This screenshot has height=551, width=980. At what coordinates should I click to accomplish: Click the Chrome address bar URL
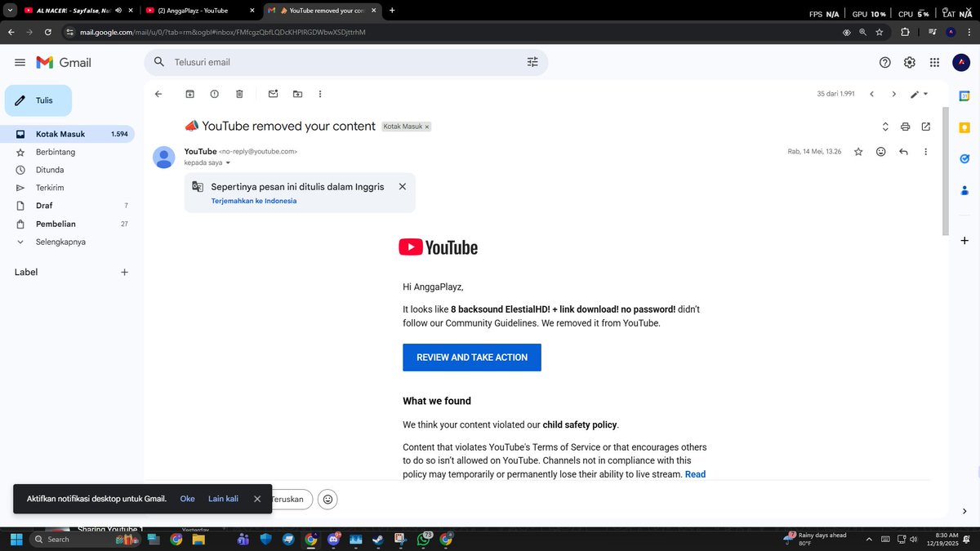click(222, 32)
